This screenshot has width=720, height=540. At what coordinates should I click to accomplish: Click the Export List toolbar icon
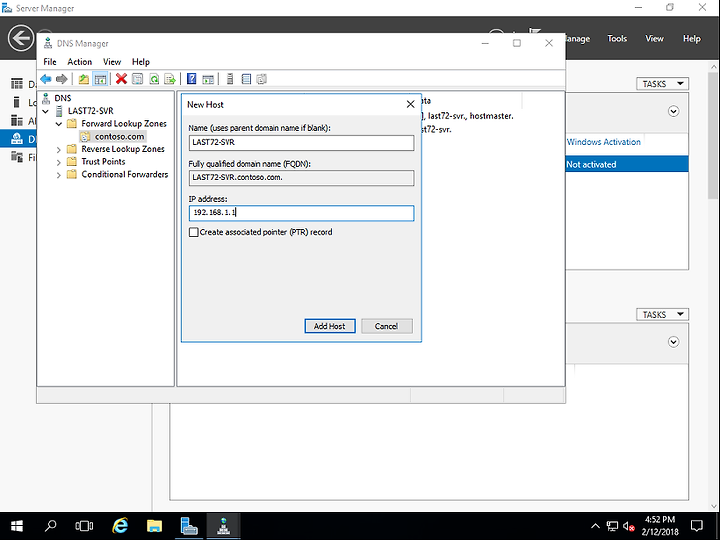tap(170, 79)
